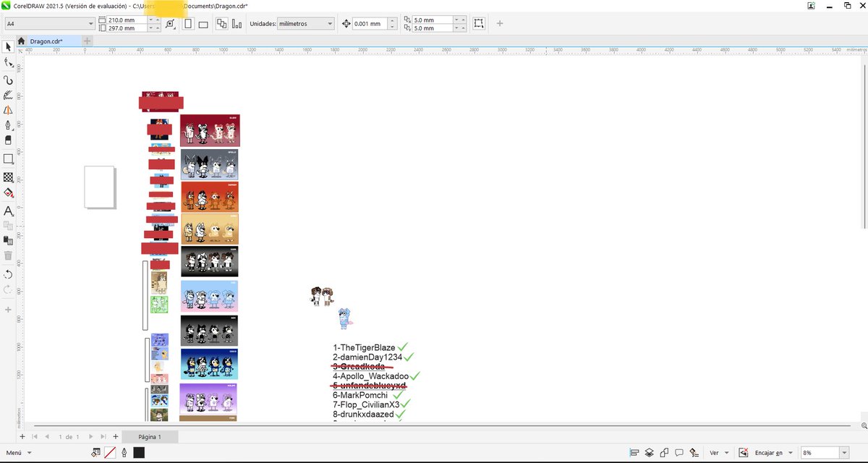Set page to portrait orientation
This screenshot has width=868, height=463.
point(189,23)
